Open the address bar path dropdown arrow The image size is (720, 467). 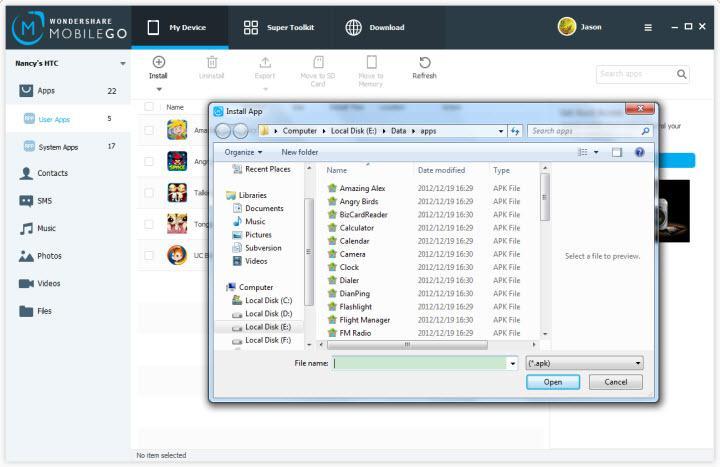(x=501, y=131)
